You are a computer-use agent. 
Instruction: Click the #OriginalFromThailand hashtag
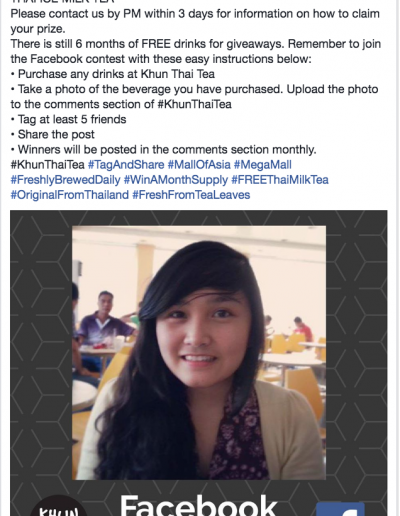tap(70, 195)
